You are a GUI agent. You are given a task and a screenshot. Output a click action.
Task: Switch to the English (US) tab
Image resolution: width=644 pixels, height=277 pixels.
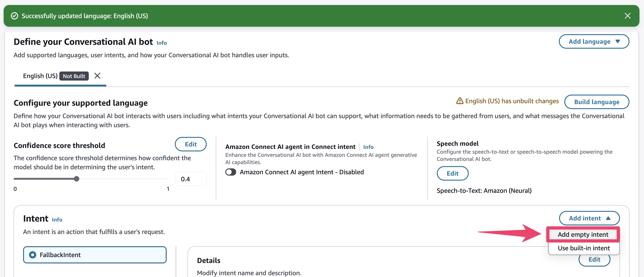[40, 76]
